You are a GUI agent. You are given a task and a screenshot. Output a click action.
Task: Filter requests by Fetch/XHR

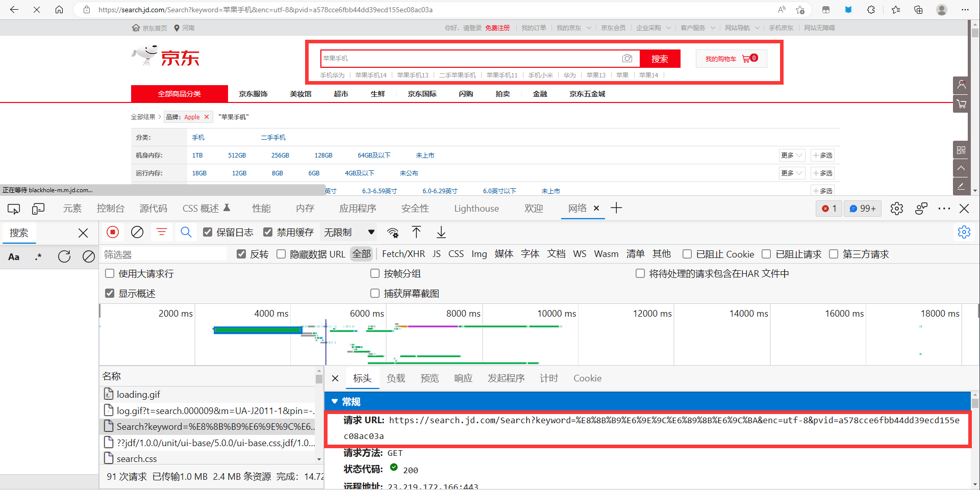pos(404,254)
